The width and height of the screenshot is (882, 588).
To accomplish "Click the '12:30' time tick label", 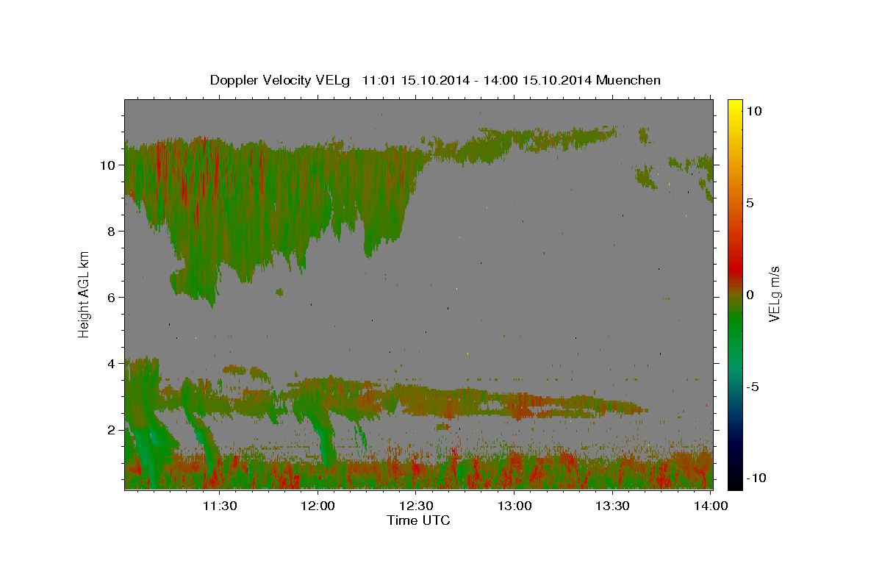I will [x=416, y=506].
